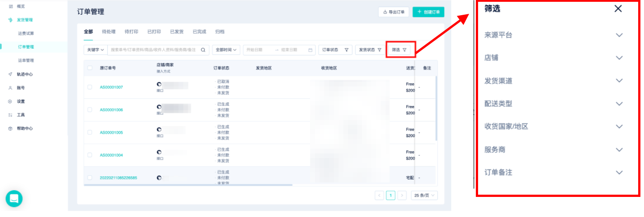Switch to the 已发货 tab
Screen dimensions: 644x217
coord(177,32)
